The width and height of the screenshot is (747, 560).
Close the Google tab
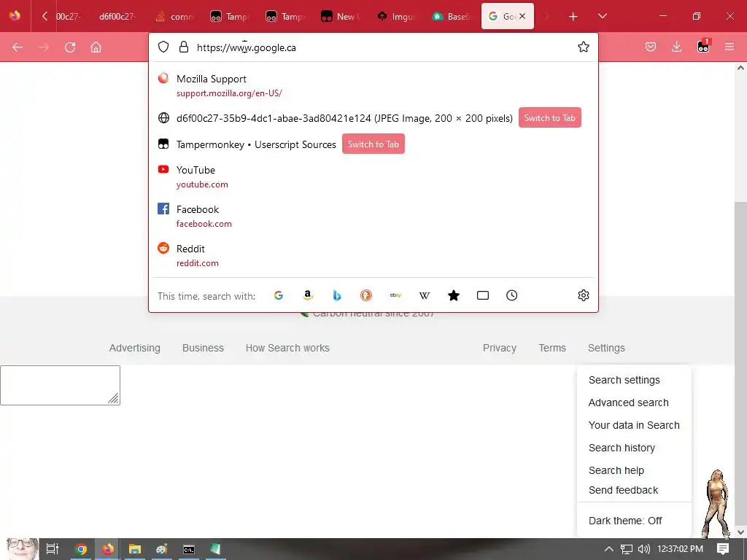click(x=522, y=16)
